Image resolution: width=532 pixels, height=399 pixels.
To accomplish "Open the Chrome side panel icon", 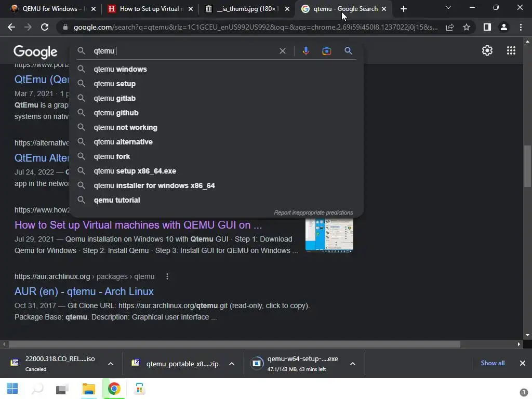I will point(487,27).
